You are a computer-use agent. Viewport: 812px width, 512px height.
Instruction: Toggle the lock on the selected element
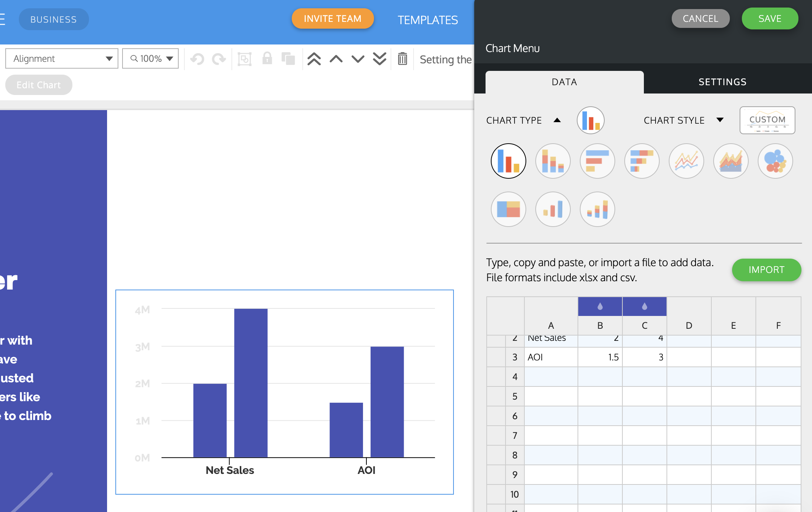point(267,59)
